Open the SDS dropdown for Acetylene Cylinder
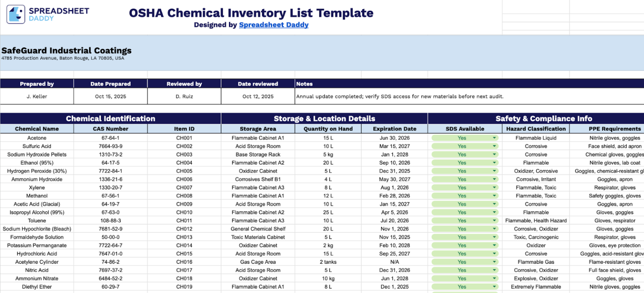The width and height of the screenshot is (644, 293). tap(494, 262)
